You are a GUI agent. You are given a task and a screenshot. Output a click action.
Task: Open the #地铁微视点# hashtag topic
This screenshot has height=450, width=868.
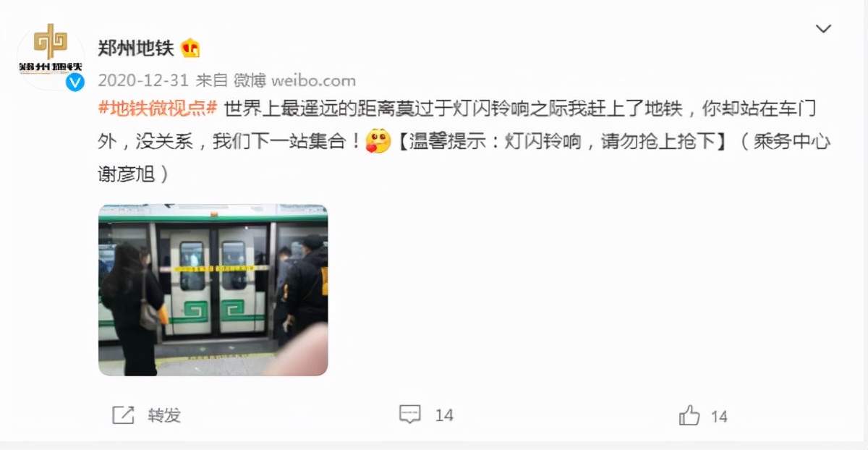(158, 110)
